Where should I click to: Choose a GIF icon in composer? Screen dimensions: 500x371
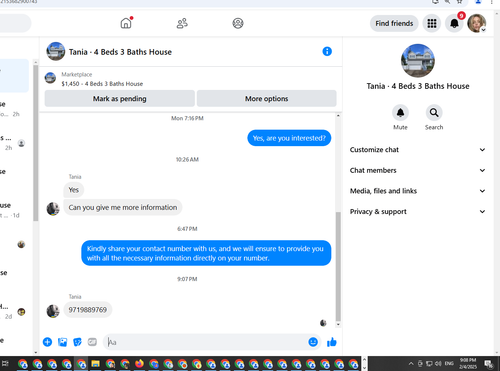point(92,342)
